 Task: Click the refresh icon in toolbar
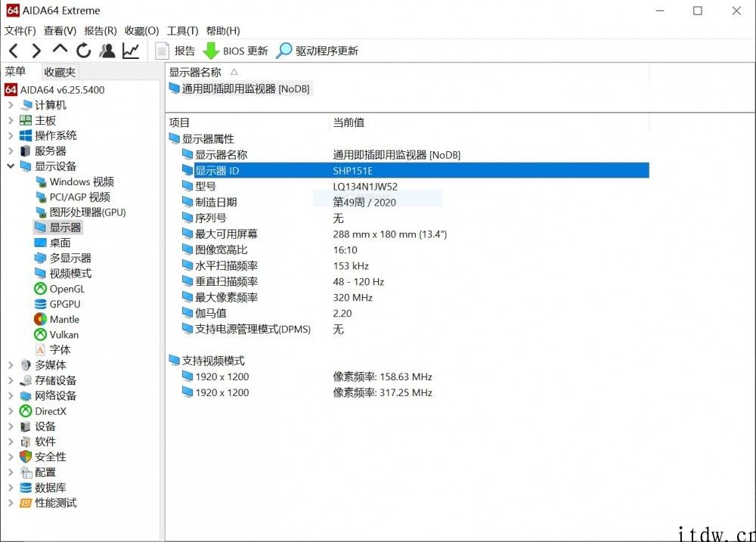pos(83,51)
